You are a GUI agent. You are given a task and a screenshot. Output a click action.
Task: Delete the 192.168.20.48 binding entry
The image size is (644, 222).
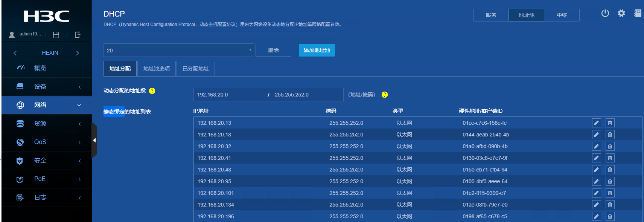tap(610, 170)
